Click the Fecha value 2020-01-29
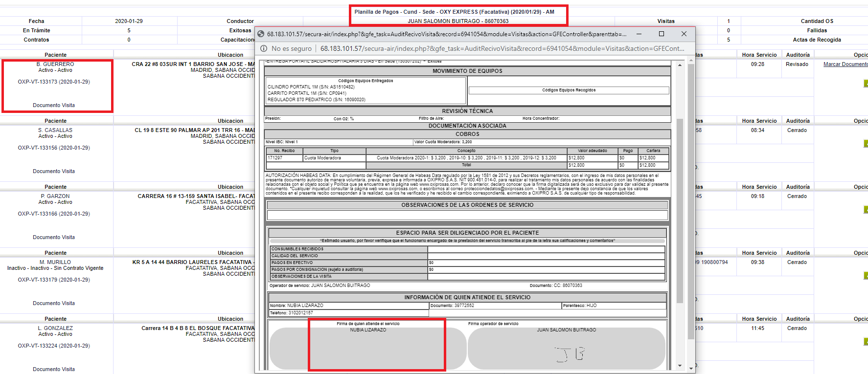 (129, 21)
